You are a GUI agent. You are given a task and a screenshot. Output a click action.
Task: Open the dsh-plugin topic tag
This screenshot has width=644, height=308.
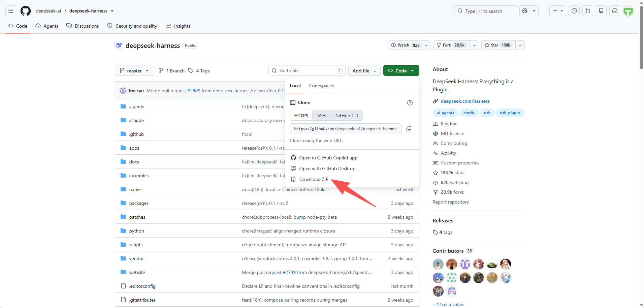[510, 113]
